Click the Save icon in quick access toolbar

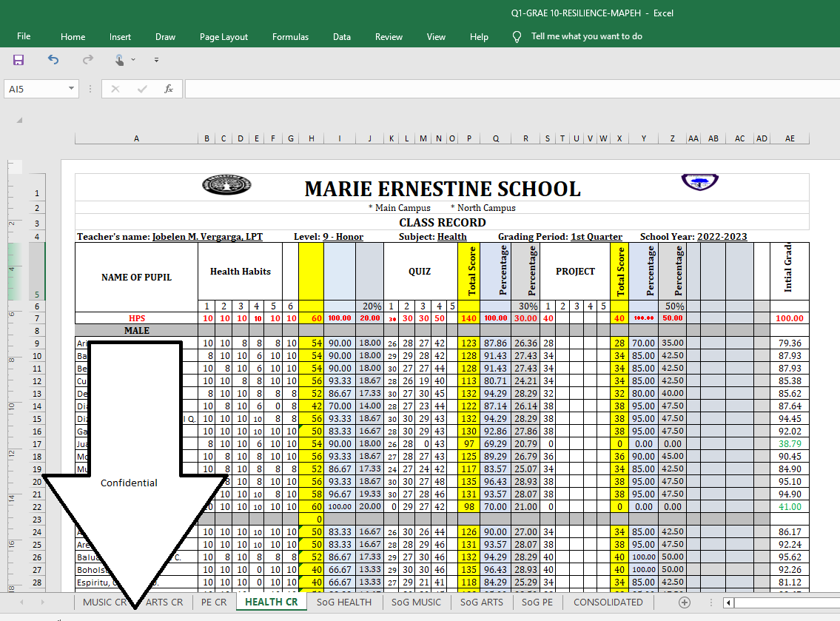tap(19, 60)
